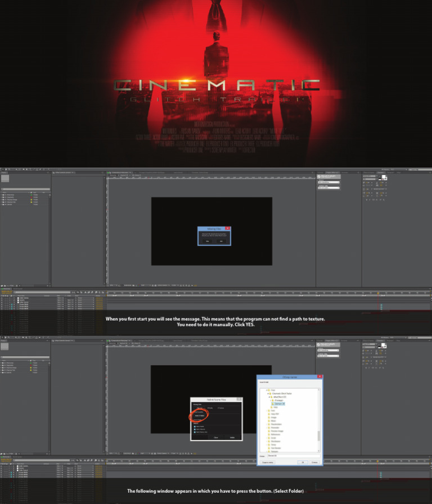Click Close button in Relink Scene Files
The image size is (432, 504).
click(x=216, y=438)
